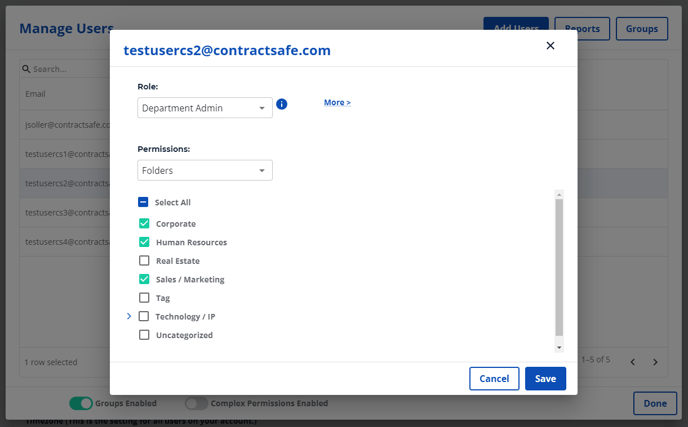The width and height of the screenshot is (688, 427).
Task: Click the Done button in Manage Users
Action: [x=655, y=403]
